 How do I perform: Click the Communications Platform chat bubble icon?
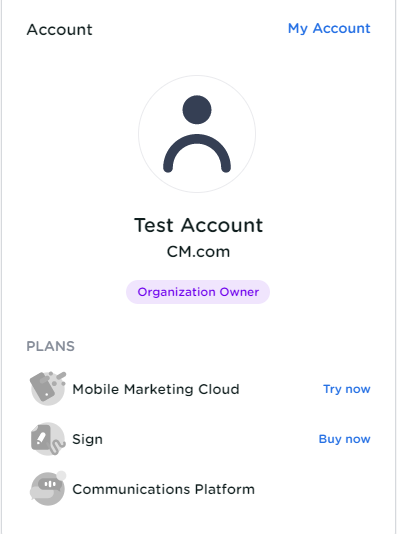tap(48, 488)
